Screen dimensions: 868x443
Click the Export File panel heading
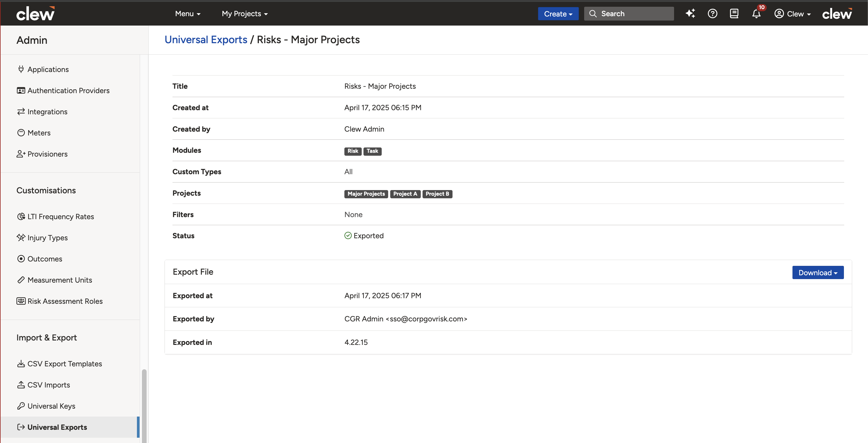point(193,272)
